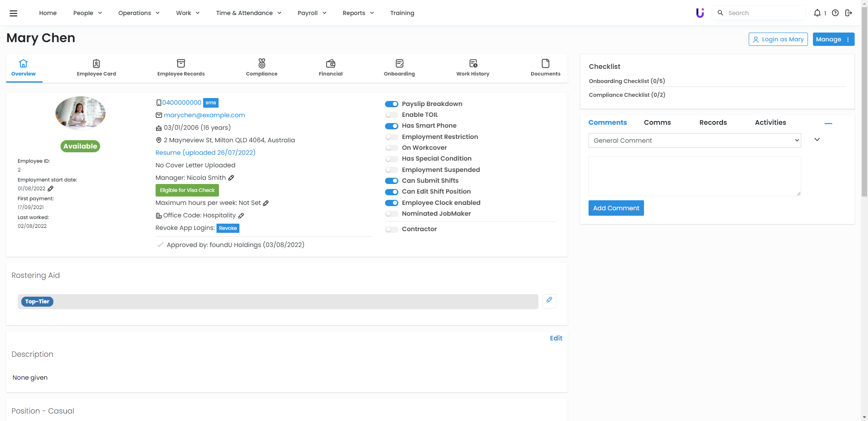868x421 pixels.
Task: Edit Rostering Aid tags pencil button
Action: (549, 300)
